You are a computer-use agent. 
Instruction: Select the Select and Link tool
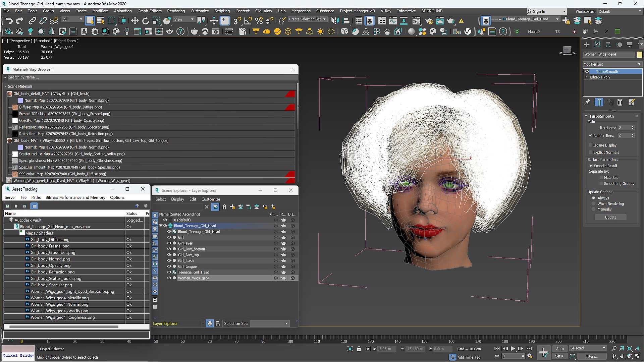pos(32,21)
